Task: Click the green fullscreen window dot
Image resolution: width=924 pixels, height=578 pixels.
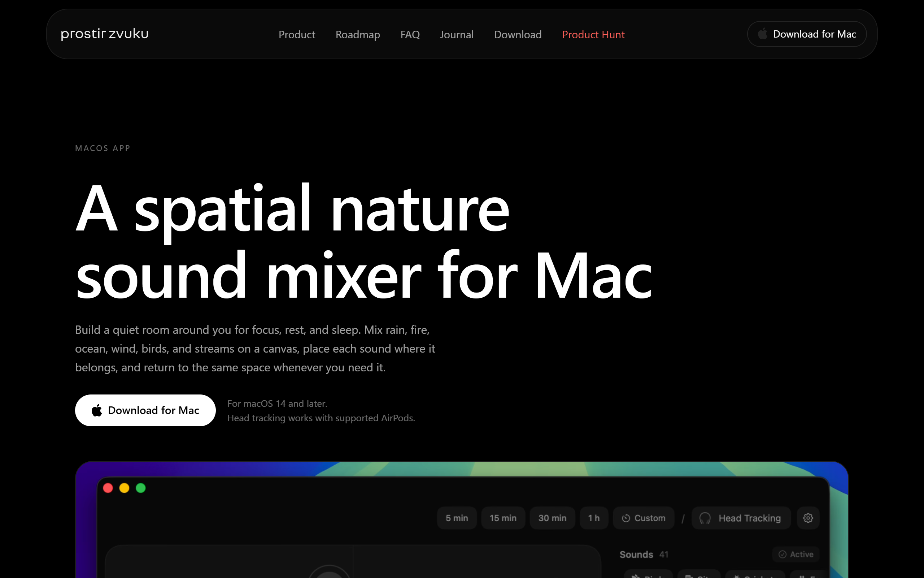Action: pyautogui.click(x=141, y=488)
